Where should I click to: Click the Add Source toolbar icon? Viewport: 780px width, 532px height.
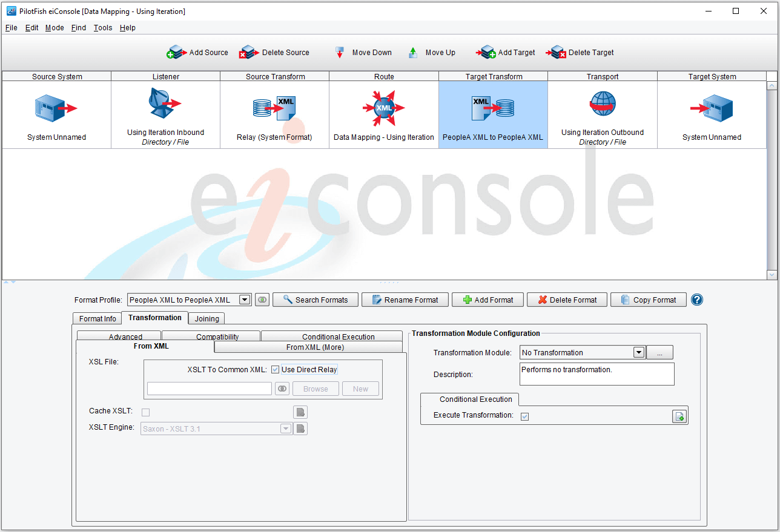(176, 53)
